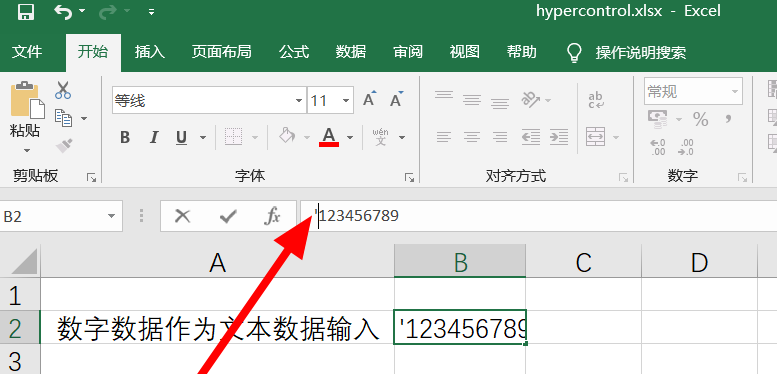Open the undo history dropdown
The height and width of the screenshot is (374, 777).
[x=82, y=11]
